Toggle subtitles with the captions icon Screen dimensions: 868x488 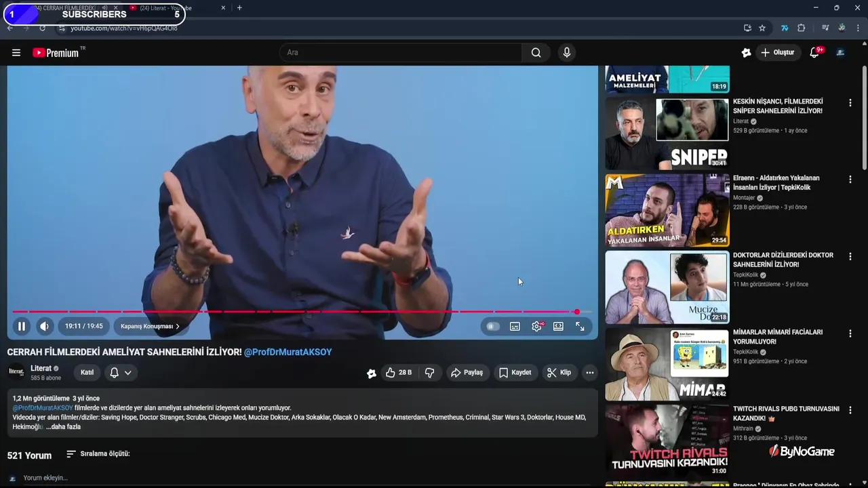point(515,326)
